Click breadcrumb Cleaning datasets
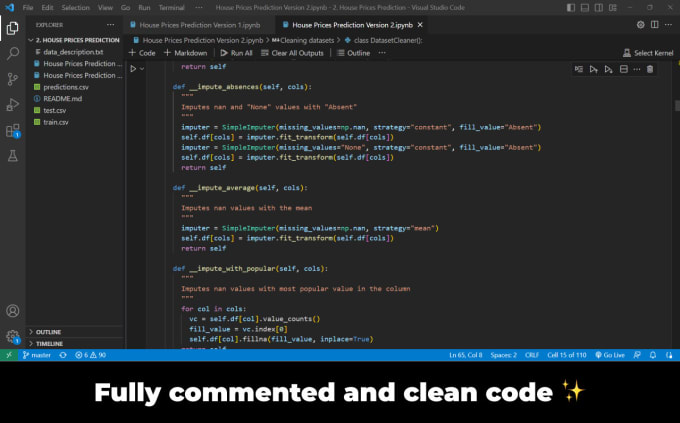This screenshot has width=680, height=423. tap(303, 40)
